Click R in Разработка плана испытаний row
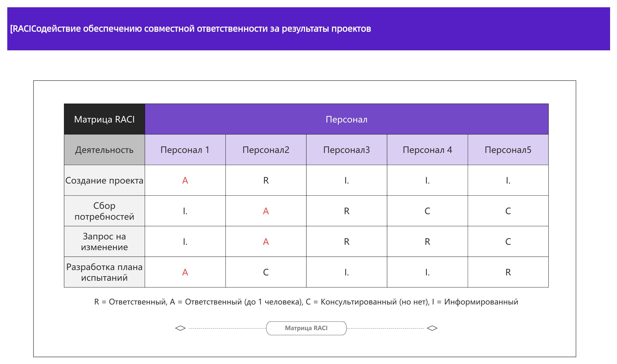The image size is (617, 364). [x=508, y=272]
